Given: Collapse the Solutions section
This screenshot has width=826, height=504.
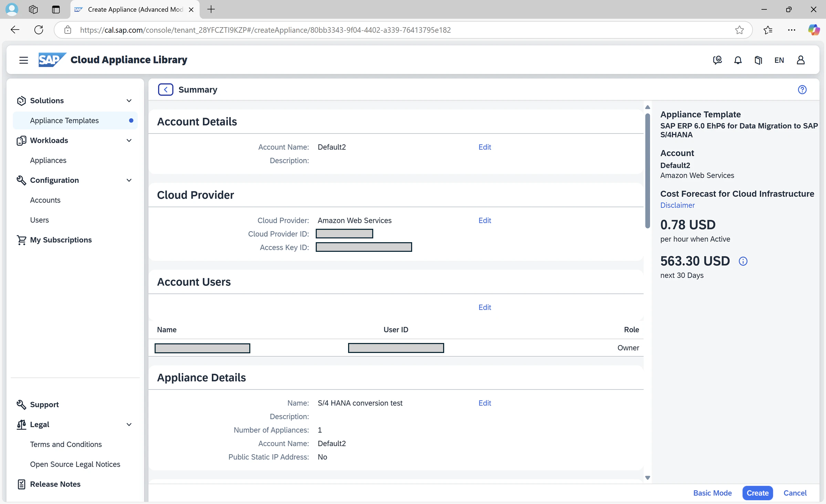Looking at the screenshot, I should [129, 101].
